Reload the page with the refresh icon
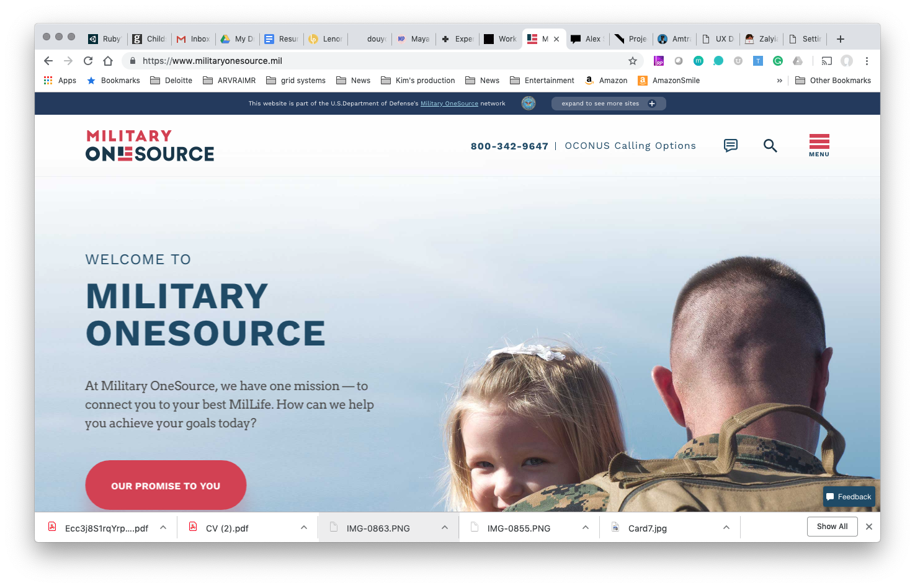Screen dimensions: 915x588 88,61
